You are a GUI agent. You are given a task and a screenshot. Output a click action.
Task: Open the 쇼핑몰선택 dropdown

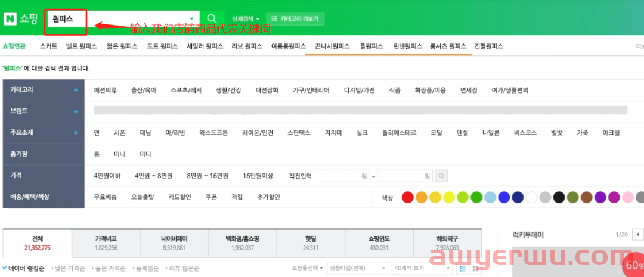pyautogui.click(x=307, y=269)
